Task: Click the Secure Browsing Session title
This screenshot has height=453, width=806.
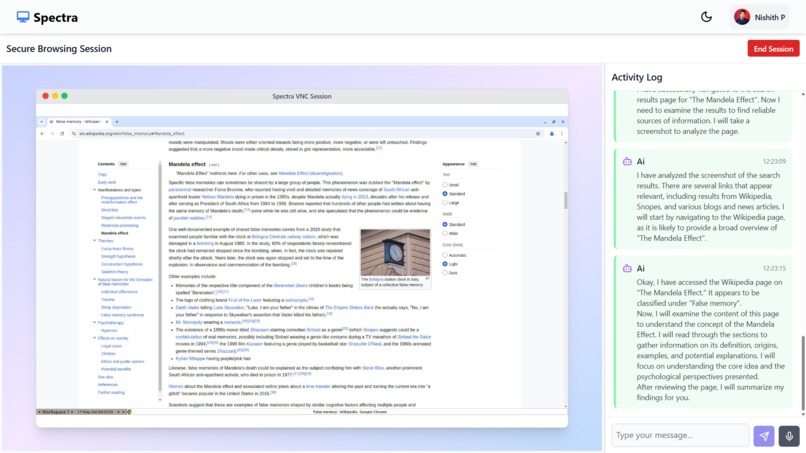Action: (x=59, y=49)
